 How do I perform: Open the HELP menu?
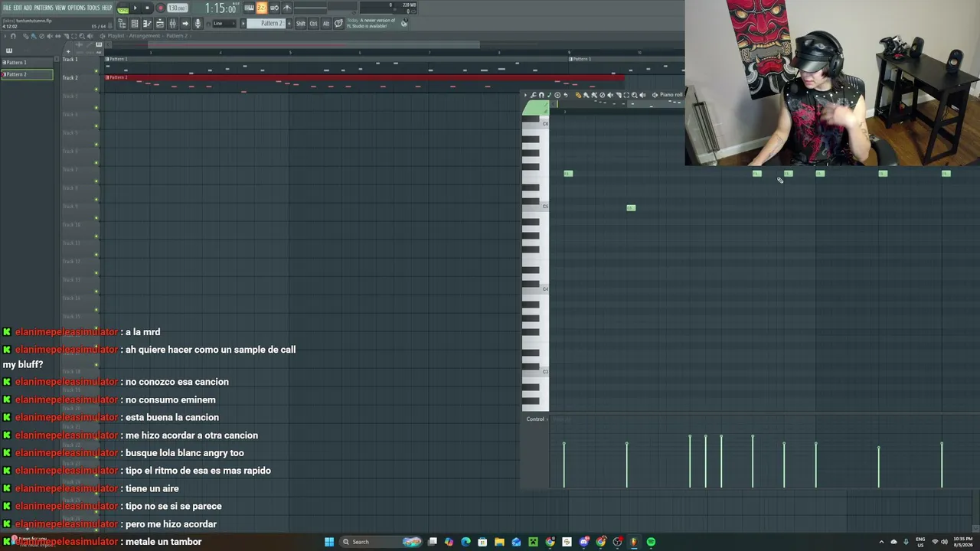[107, 8]
